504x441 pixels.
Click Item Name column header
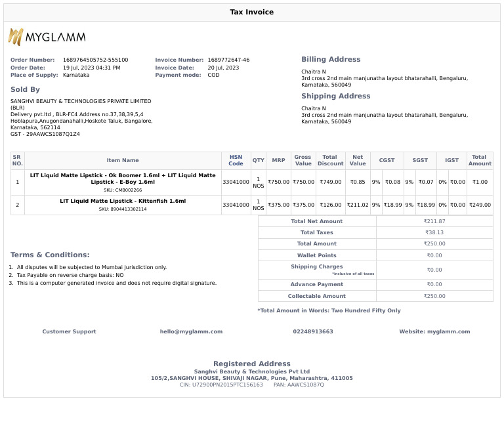click(123, 160)
